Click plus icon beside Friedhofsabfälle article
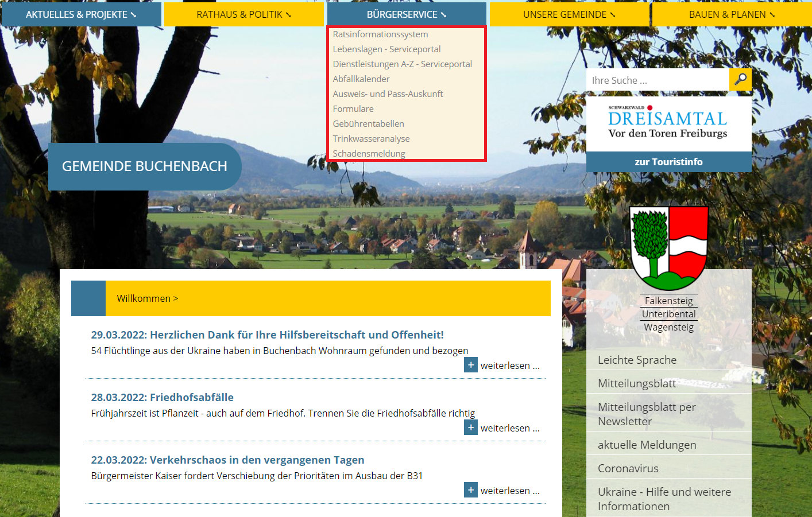 pos(471,427)
